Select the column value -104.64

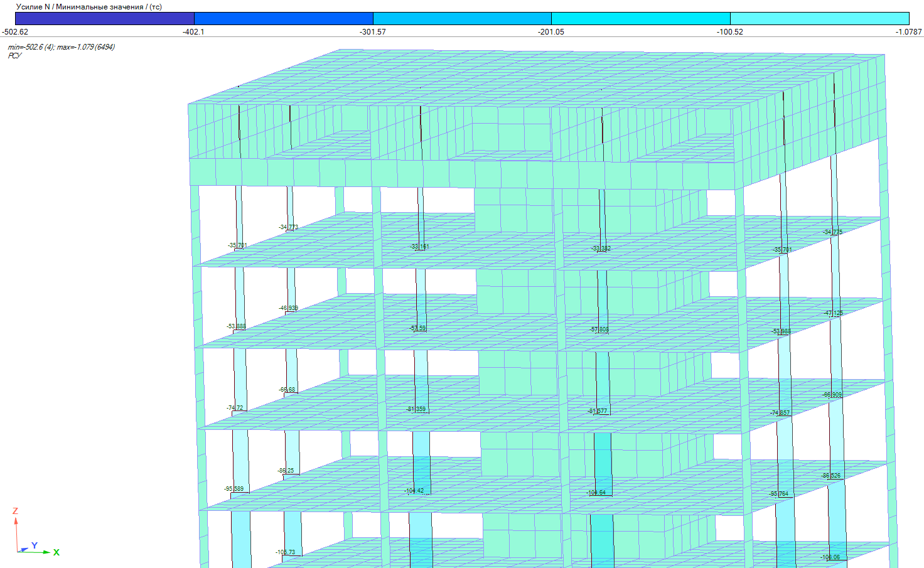[x=596, y=493]
